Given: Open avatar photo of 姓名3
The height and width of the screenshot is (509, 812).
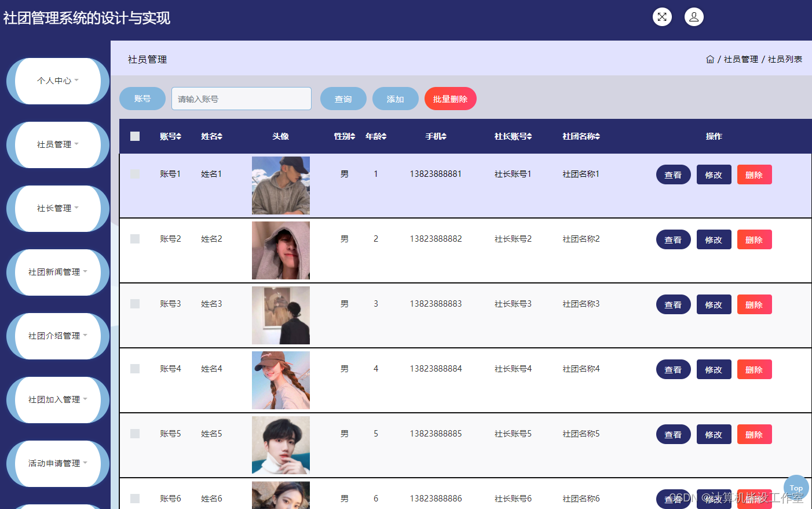Looking at the screenshot, I should [x=281, y=315].
